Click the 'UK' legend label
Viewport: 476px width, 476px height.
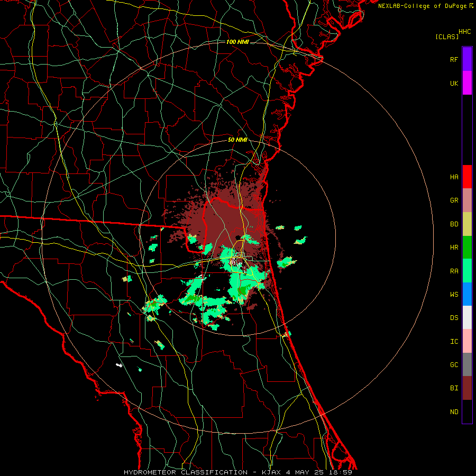click(454, 83)
